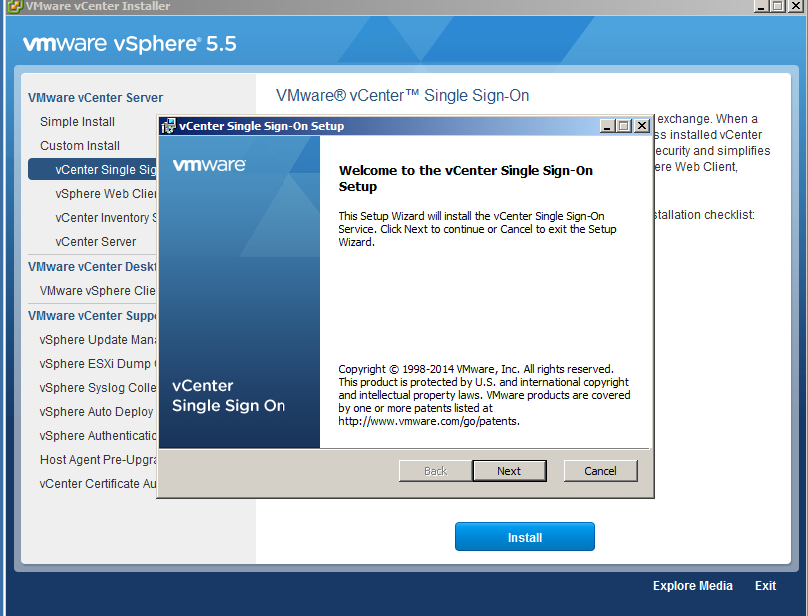Click the Exit link at the bottom

(x=765, y=586)
